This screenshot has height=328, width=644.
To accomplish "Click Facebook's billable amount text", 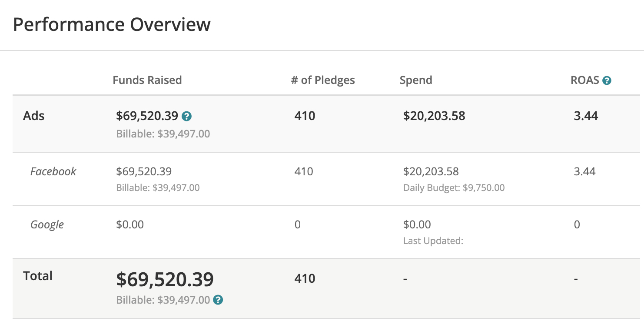I will point(158,188).
